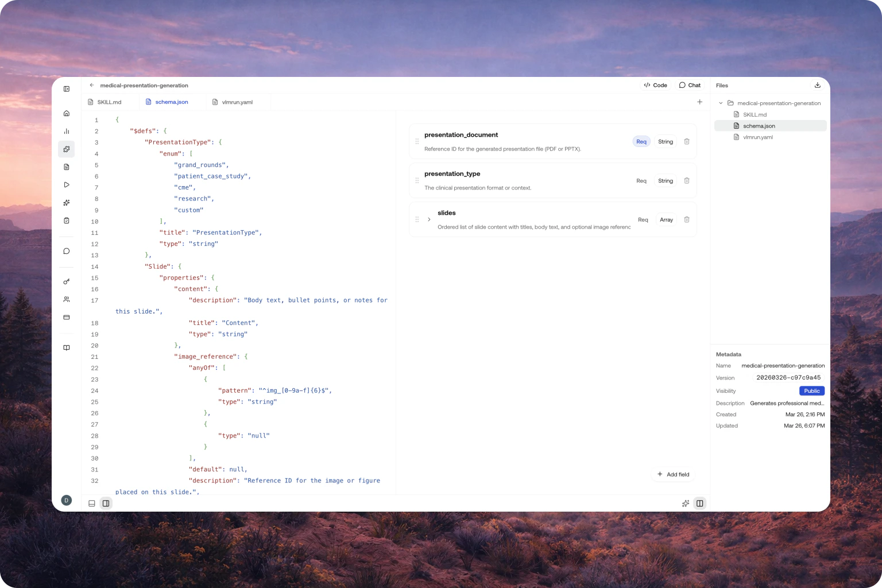Image resolution: width=882 pixels, height=588 pixels.
Task: Toggle the left sidebar panel icon
Action: coord(67,89)
